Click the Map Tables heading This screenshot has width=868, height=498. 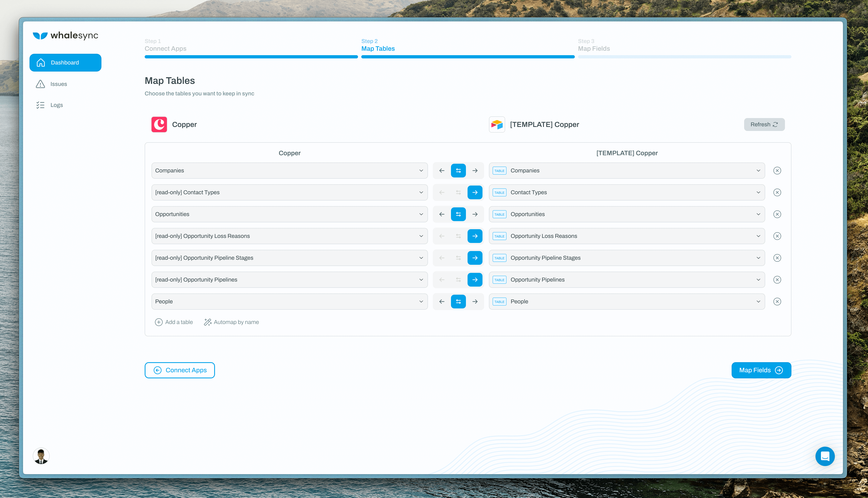coord(170,81)
